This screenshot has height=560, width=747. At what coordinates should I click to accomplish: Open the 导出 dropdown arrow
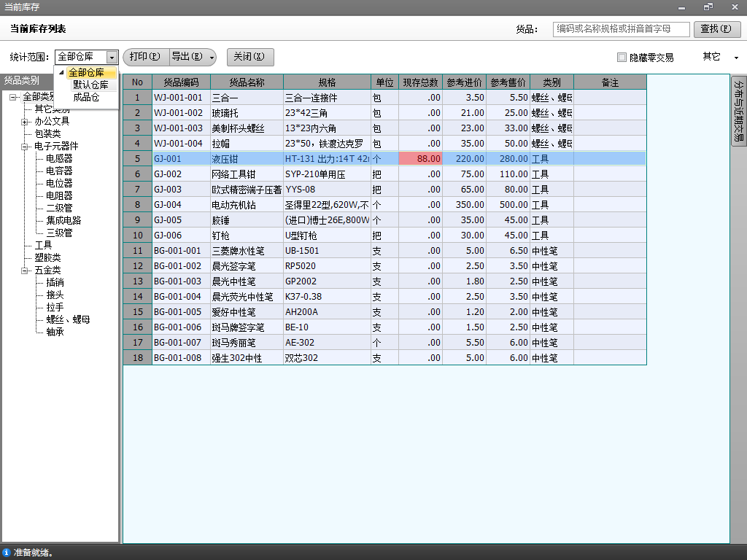(212, 57)
